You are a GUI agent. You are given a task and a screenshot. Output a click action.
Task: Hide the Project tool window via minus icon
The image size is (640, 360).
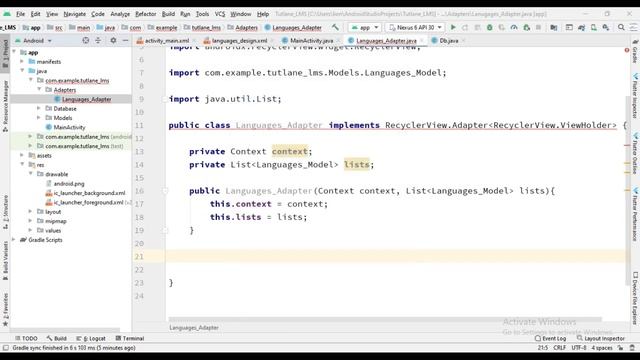[x=125, y=40]
